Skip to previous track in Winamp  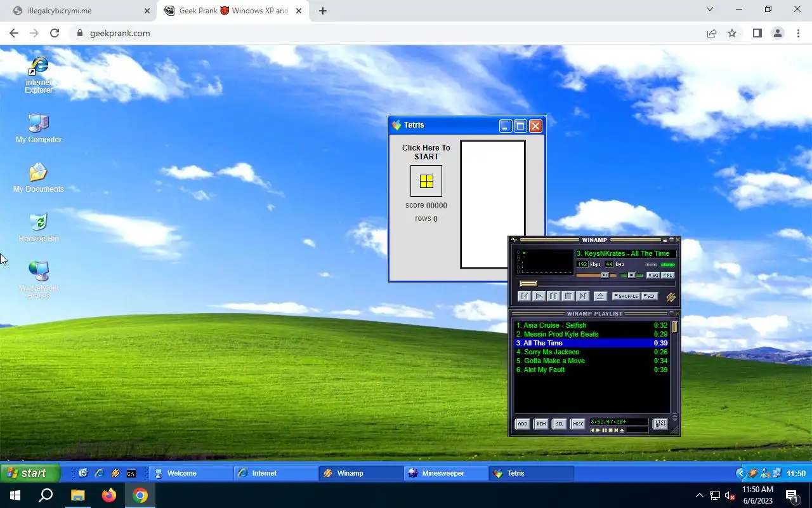pos(524,296)
